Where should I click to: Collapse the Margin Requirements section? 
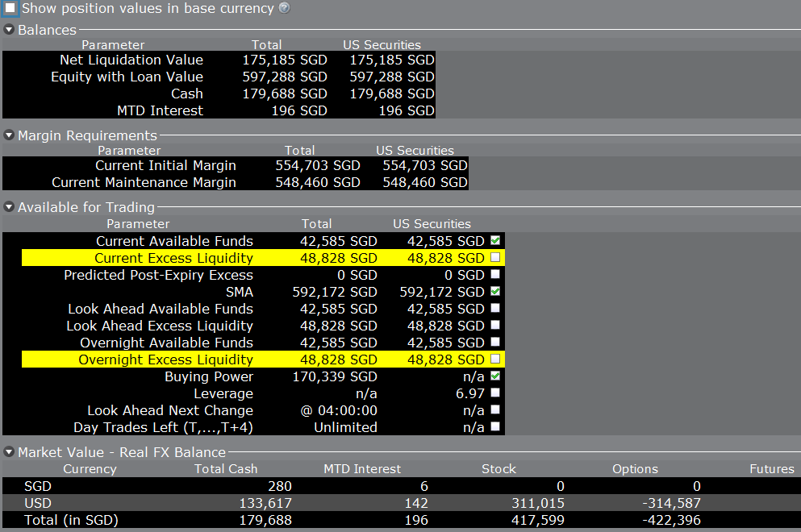coord(9,135)
